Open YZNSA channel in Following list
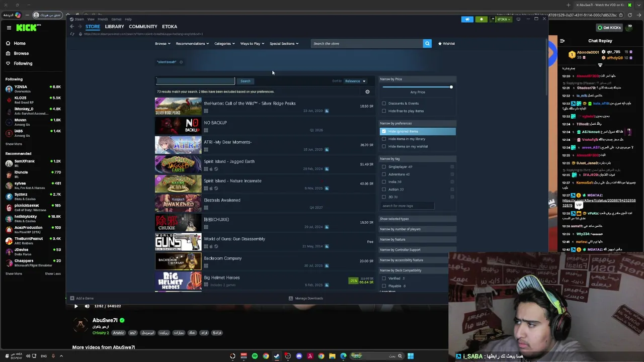644x362 pixels. click(33, 88)
